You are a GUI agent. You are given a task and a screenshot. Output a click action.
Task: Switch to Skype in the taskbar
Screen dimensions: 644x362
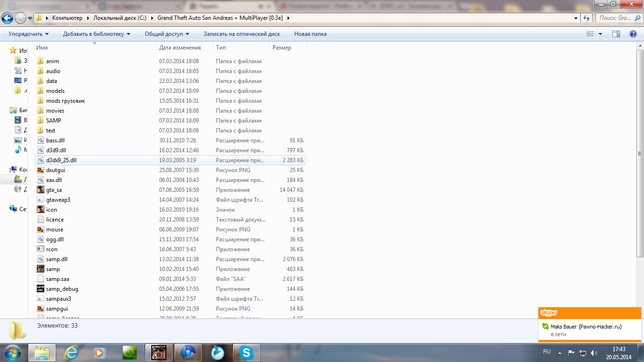point(247,352)
